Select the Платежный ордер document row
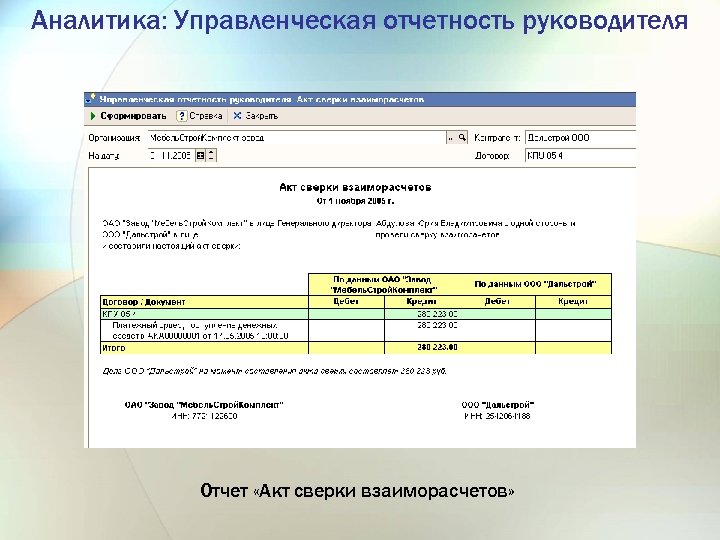 356,331
